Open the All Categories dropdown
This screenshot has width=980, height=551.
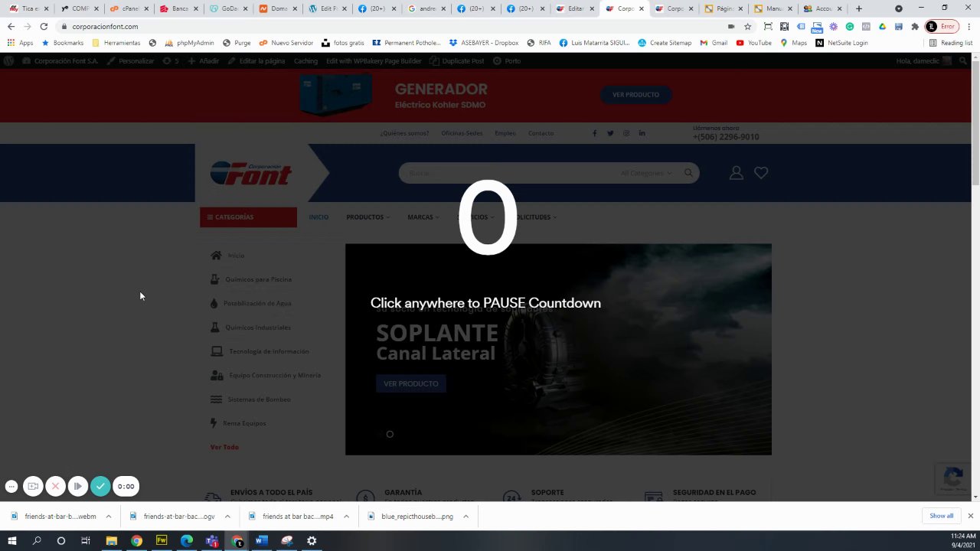(x=645, y=173)
